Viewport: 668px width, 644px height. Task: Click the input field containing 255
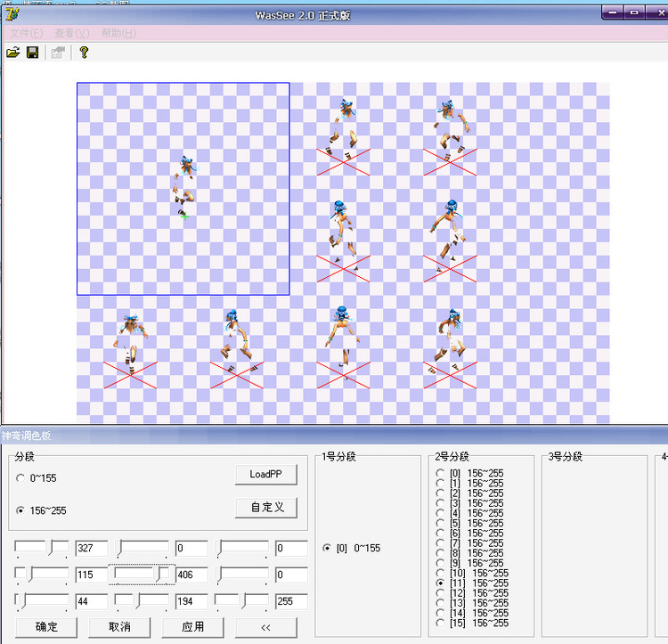pos(291,601)
